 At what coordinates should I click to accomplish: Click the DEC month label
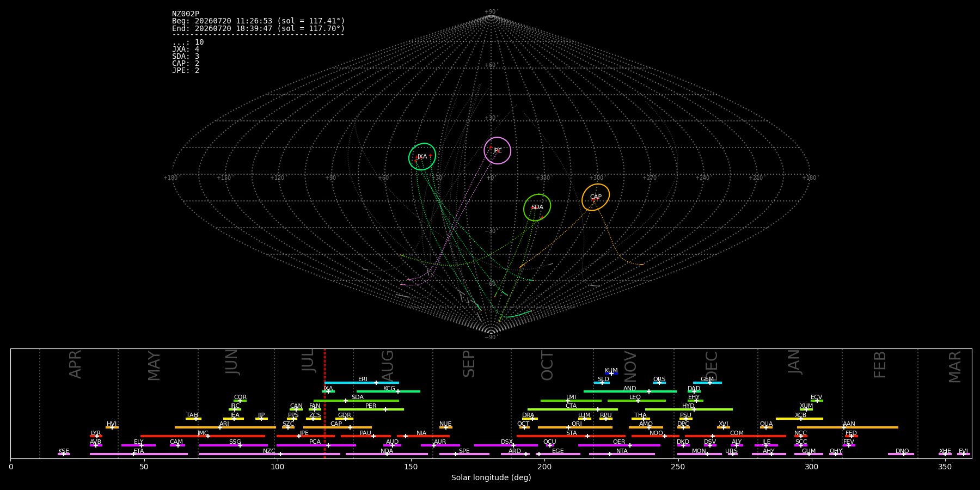pyautogui.click(x=712, y=366)
